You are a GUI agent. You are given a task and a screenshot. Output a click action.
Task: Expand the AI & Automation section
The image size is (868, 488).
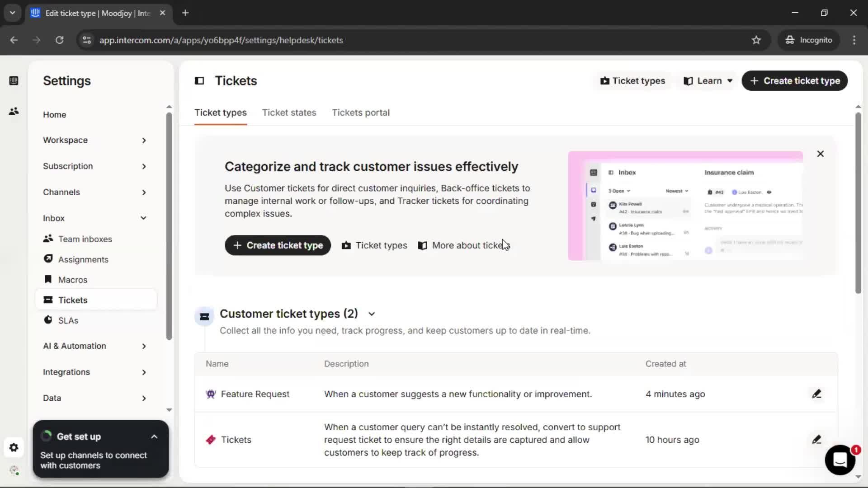tap(95, 346)
